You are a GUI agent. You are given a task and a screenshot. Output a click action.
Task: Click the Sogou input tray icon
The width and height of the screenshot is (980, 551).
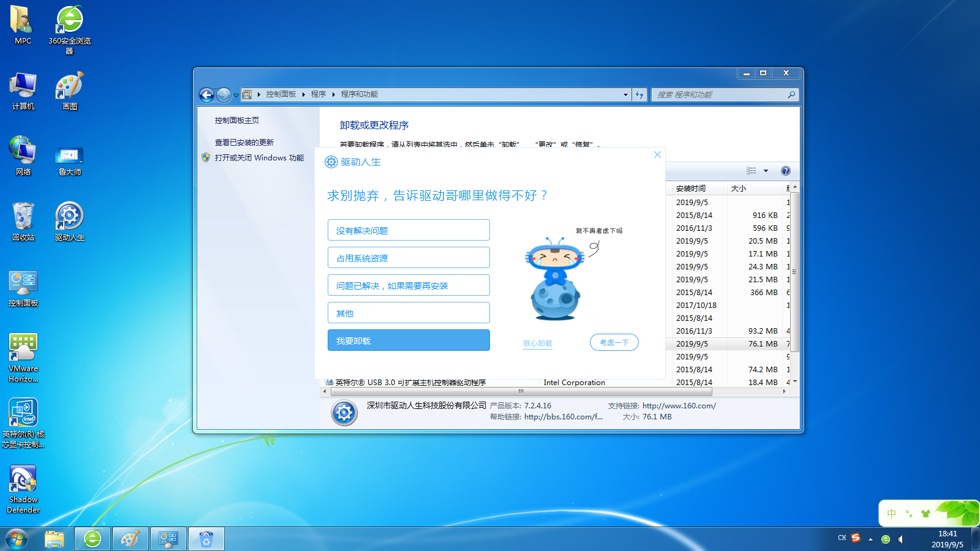tap(856, 538)
